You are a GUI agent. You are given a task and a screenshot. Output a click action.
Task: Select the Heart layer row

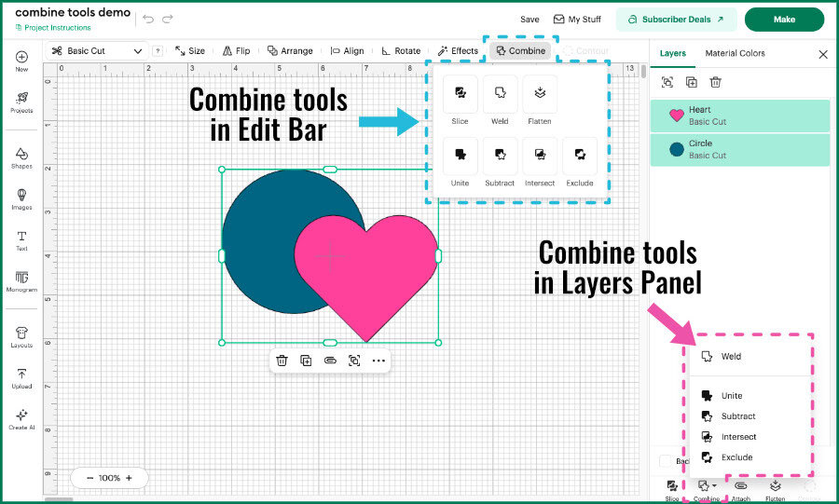[x=740, y=116]
